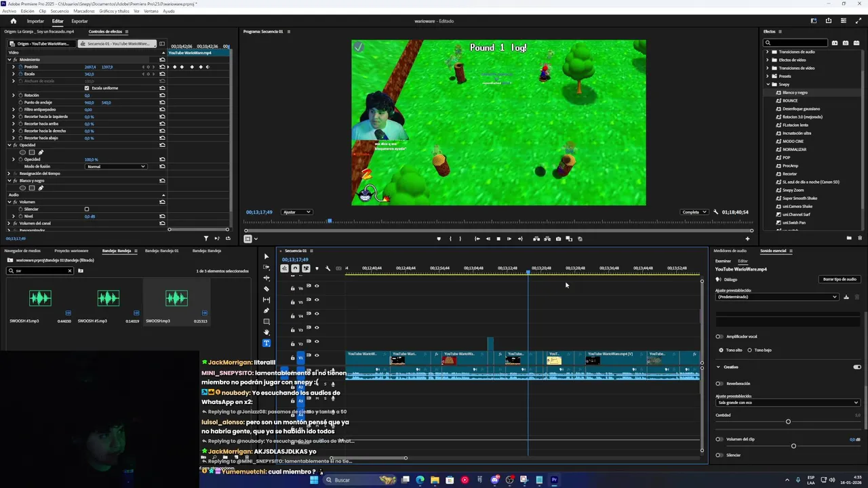Expand Volumen del canal effect

(x=9, y=223)
